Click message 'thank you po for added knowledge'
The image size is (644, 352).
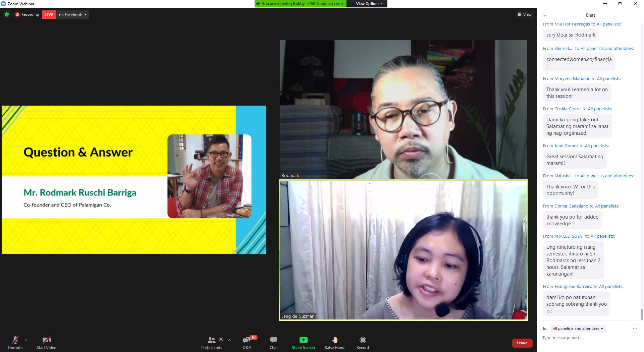tap(573, 220)
